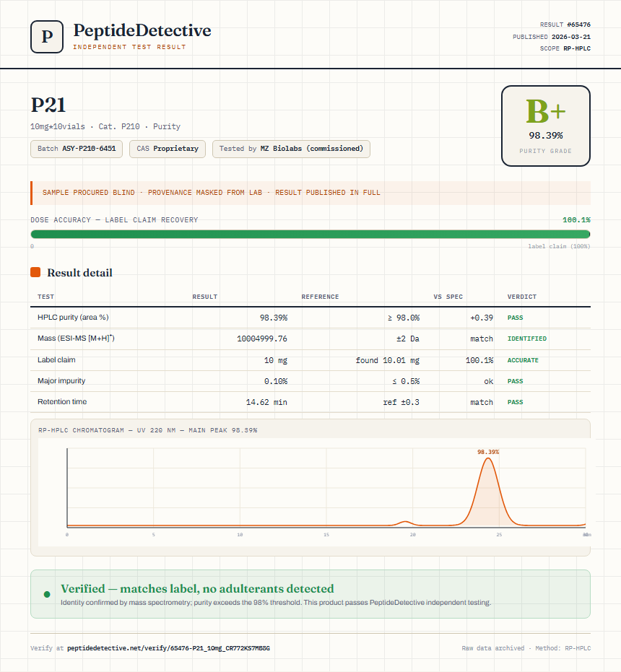
Task: Click the ACCURATE verdict
Action: click(x=523, y=360)
